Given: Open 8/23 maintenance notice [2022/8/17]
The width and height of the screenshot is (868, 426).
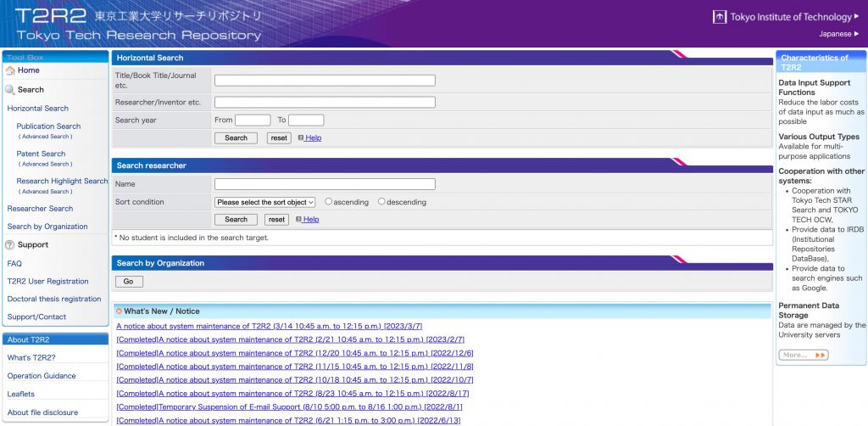Looking at the screenshot, I should [292, 393].
